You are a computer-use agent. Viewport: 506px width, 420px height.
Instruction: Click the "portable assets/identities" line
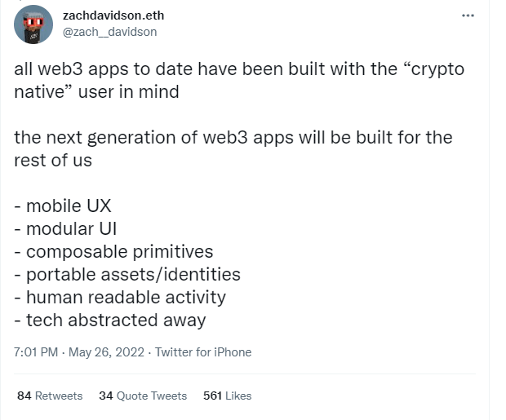[x=127, y=275]
